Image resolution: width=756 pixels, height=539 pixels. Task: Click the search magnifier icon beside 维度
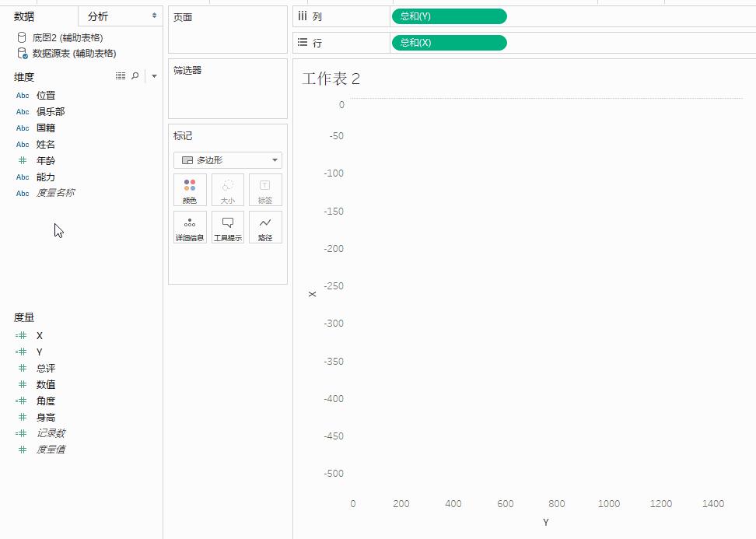click(x=135, y=75)
